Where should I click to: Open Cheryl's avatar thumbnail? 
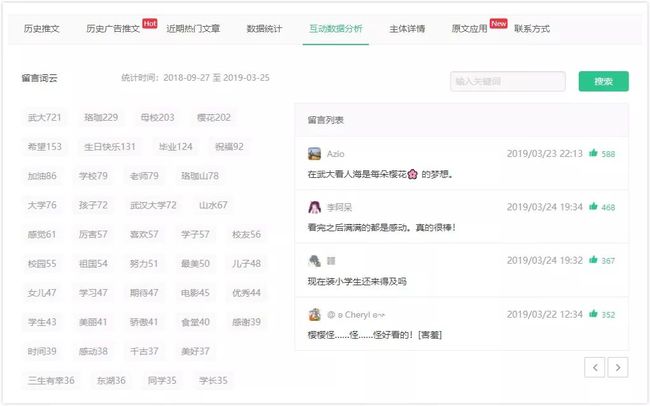314,314
